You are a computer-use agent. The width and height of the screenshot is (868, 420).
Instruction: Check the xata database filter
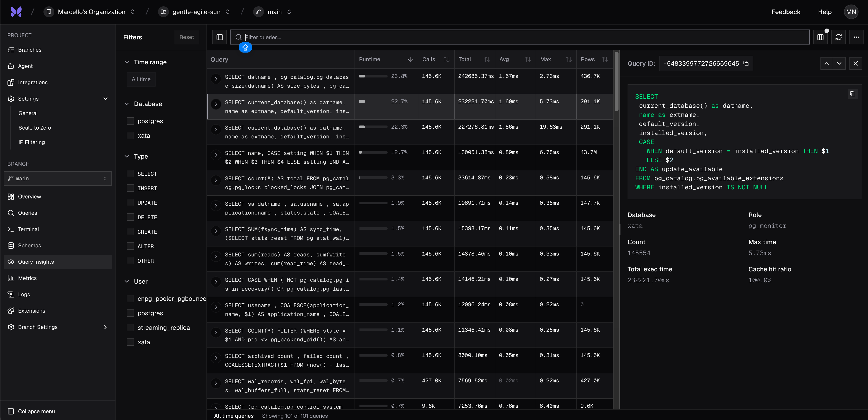click(130, 135)
